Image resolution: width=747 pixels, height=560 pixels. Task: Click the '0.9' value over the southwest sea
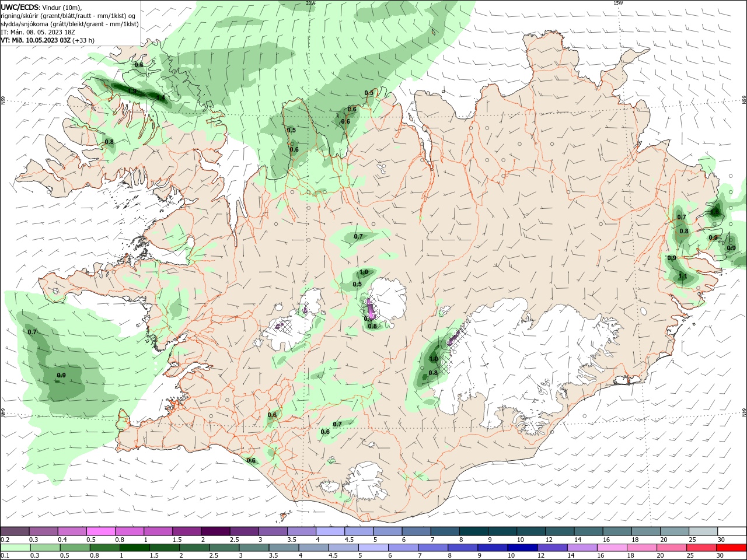(x=61, y=375)
